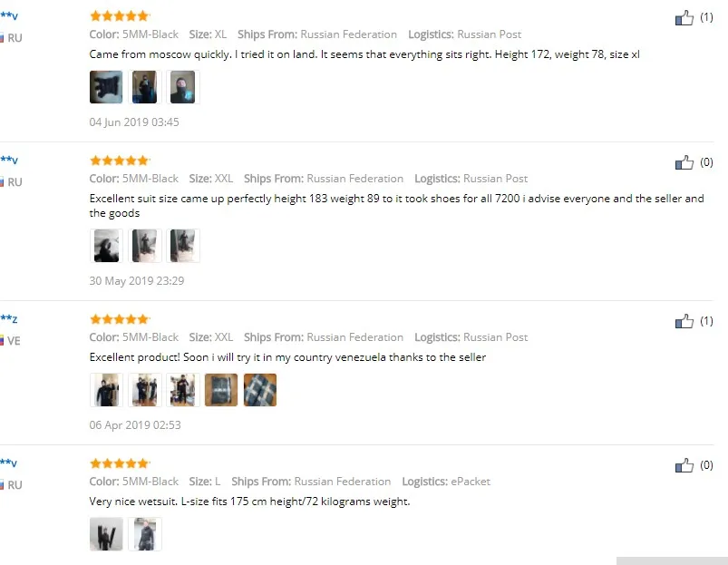Open first photo in the 04 Jun review
The width and height of the screenshot is (728, 565).
click(x=106, y=87)
